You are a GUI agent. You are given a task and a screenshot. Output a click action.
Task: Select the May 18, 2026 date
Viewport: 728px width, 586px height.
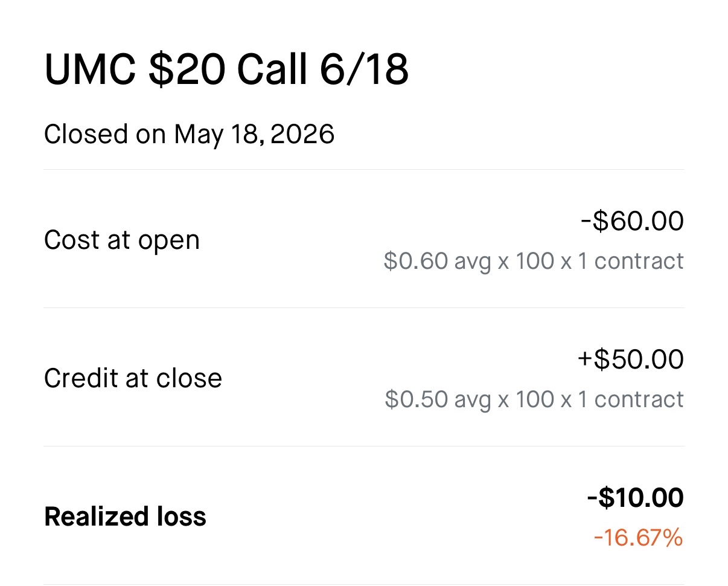coord(254,135)
